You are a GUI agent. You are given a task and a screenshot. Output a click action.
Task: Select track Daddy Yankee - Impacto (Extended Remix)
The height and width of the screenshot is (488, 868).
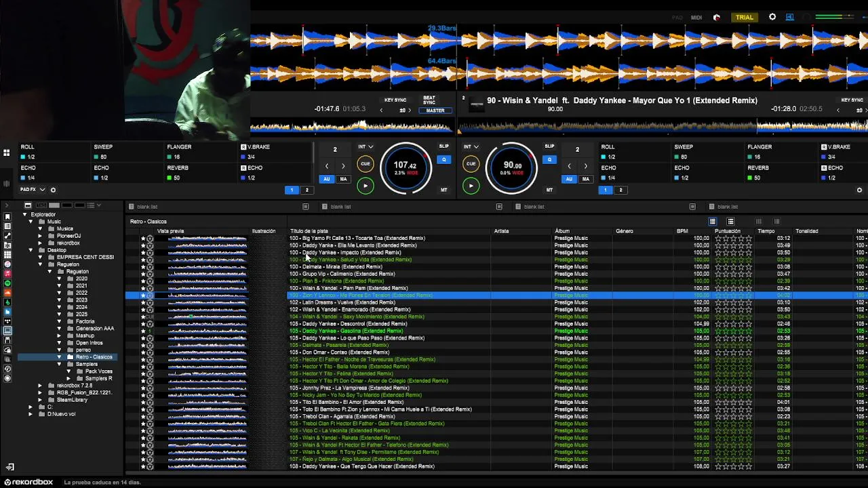click(x=345, y=253)
